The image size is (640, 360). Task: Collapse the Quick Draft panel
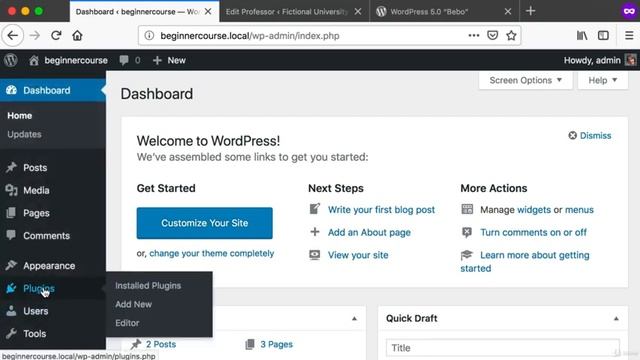pos(616,318)
